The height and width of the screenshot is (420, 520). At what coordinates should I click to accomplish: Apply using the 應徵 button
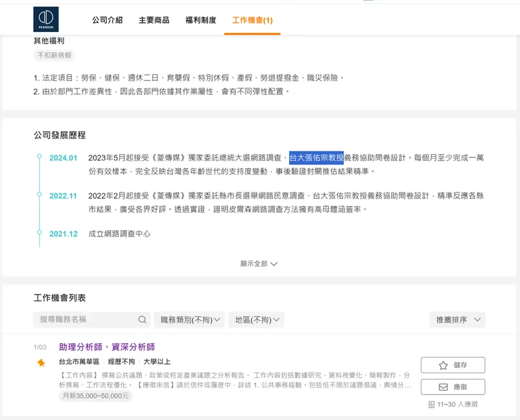pyautogui.click(x=453, y=387)
